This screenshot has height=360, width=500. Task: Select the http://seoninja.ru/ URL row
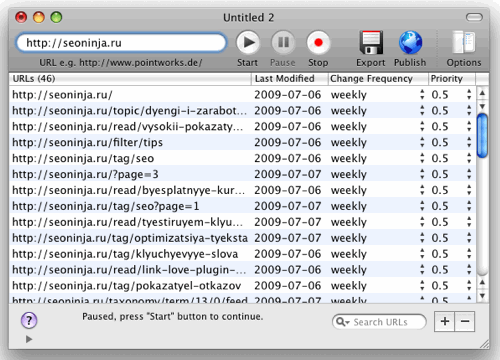tap(62, 95)
